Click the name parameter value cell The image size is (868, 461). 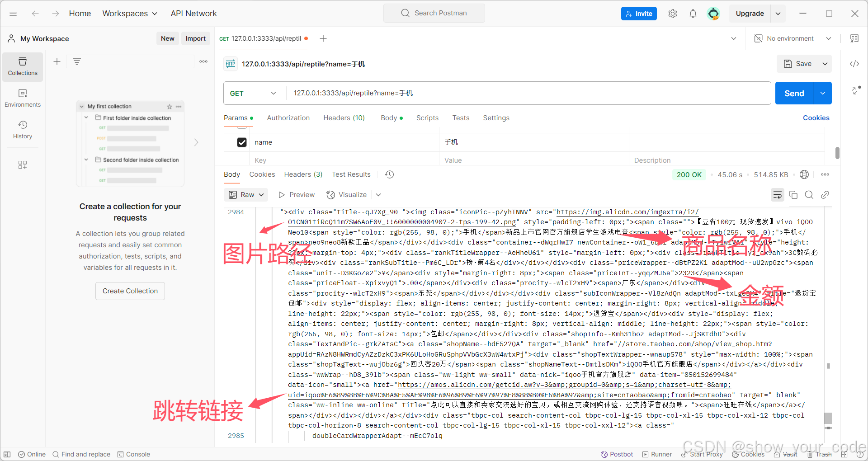point(534,142)
